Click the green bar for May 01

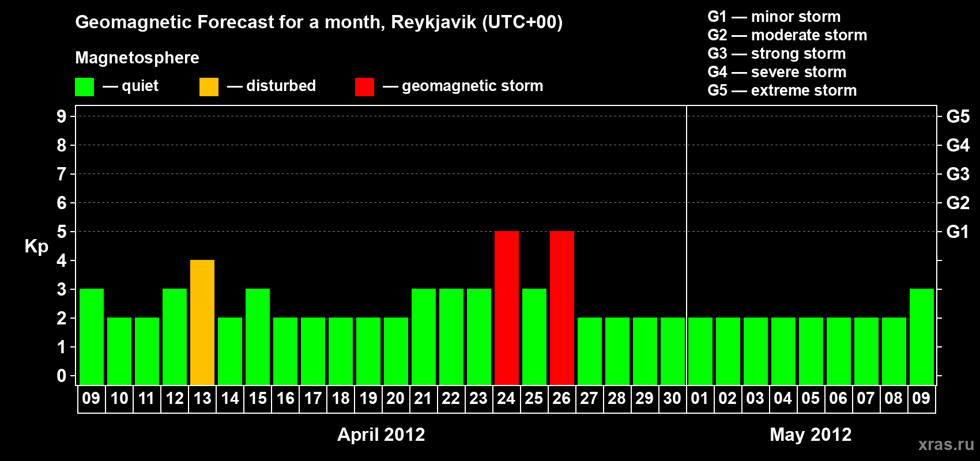(x=700, y=351)
